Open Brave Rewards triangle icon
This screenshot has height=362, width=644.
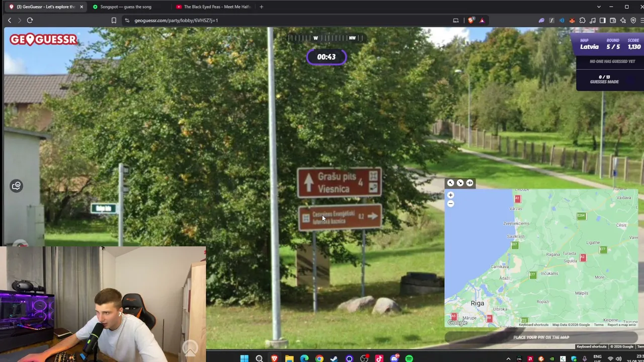(482, 21)
